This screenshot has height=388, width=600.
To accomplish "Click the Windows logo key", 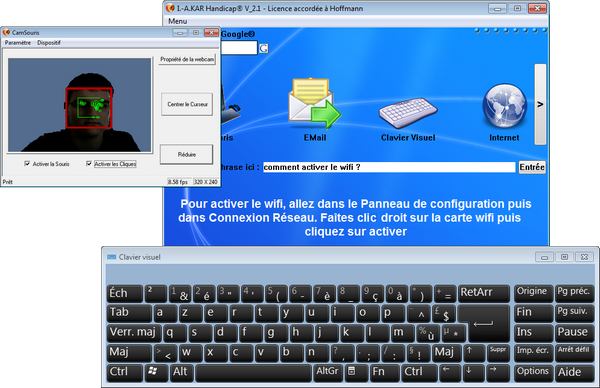I will [x=155, y=372].
